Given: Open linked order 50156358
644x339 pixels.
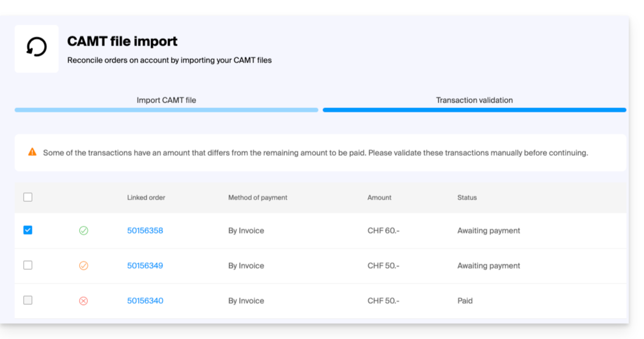Looking at the screenshot, I should coord(145,230).
